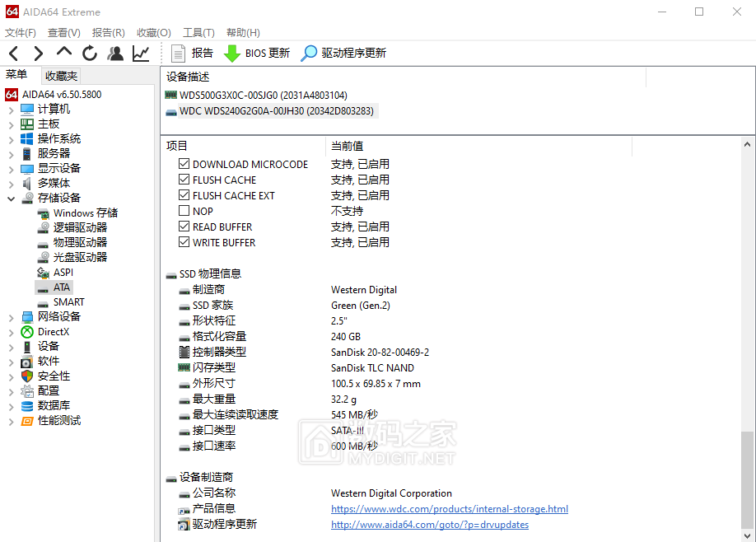Expand the 操作系统 tree node arrow
Viewport: 756px width, 542px height.
point(11,140)
